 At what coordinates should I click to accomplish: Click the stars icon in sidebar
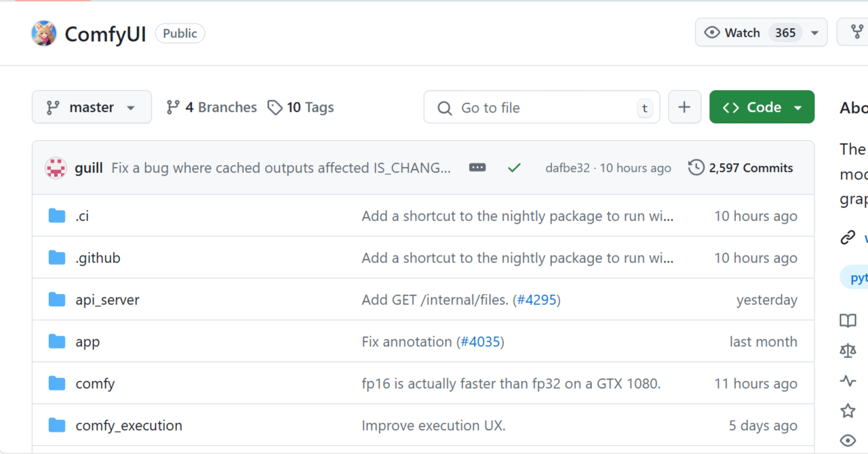[x=848, y=411]
